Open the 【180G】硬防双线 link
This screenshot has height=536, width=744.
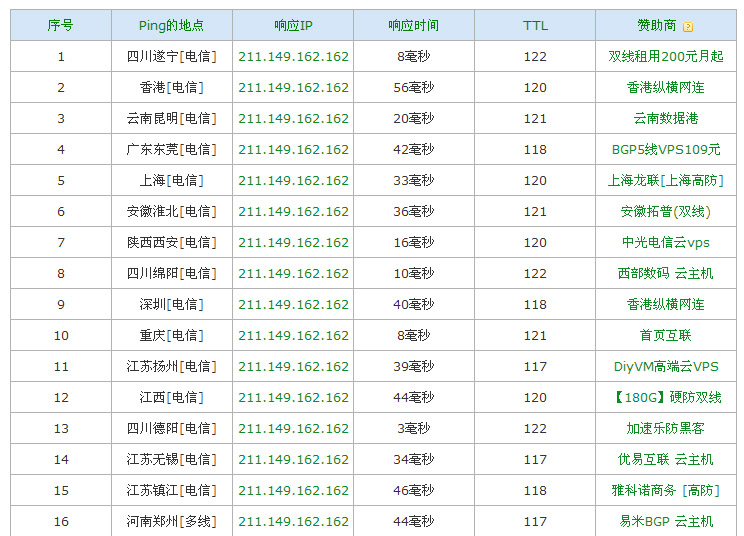coord(665,398)
